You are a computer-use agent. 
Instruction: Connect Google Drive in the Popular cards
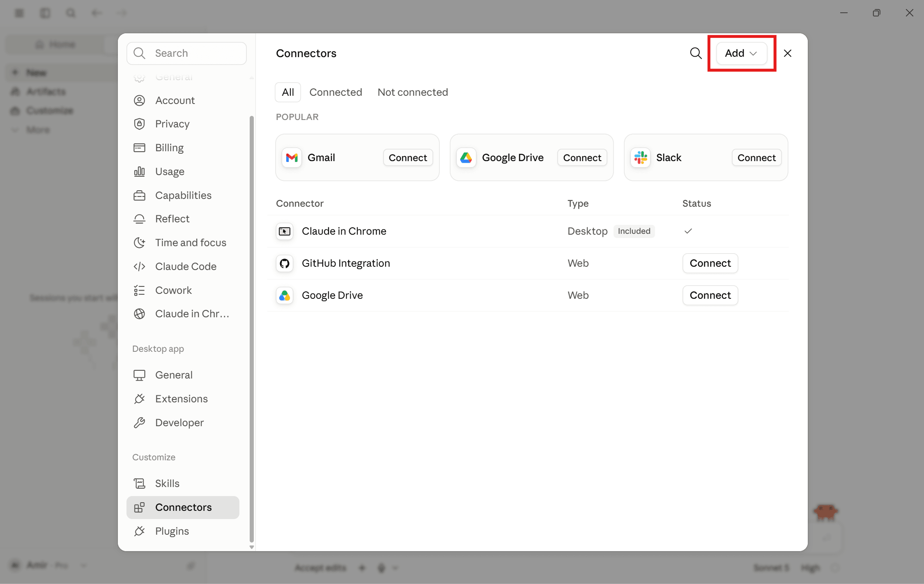click(x=582, y=157)
